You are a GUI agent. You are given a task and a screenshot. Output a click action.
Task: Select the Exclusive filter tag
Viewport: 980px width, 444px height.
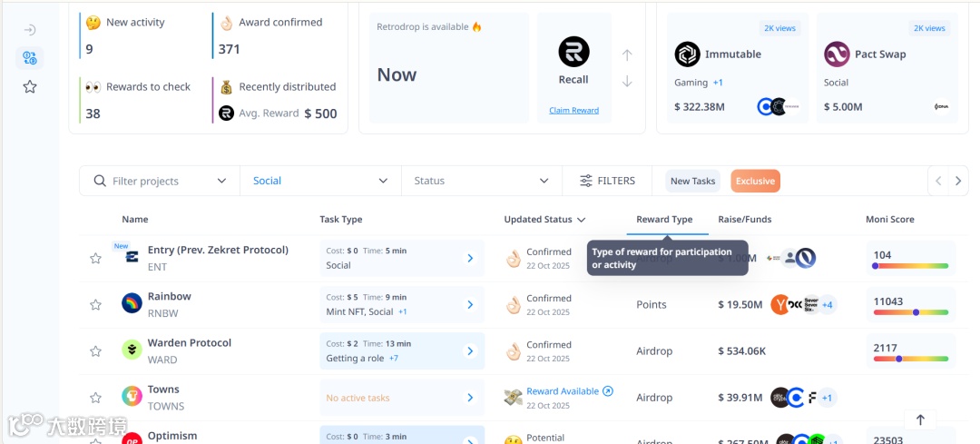tap(755, 181)
